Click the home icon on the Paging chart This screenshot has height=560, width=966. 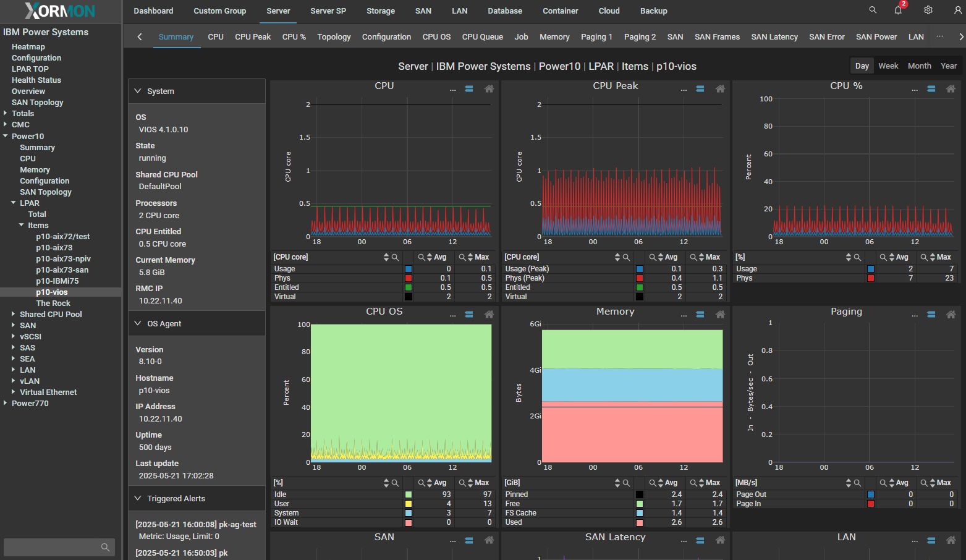click(x=951, y=315)
